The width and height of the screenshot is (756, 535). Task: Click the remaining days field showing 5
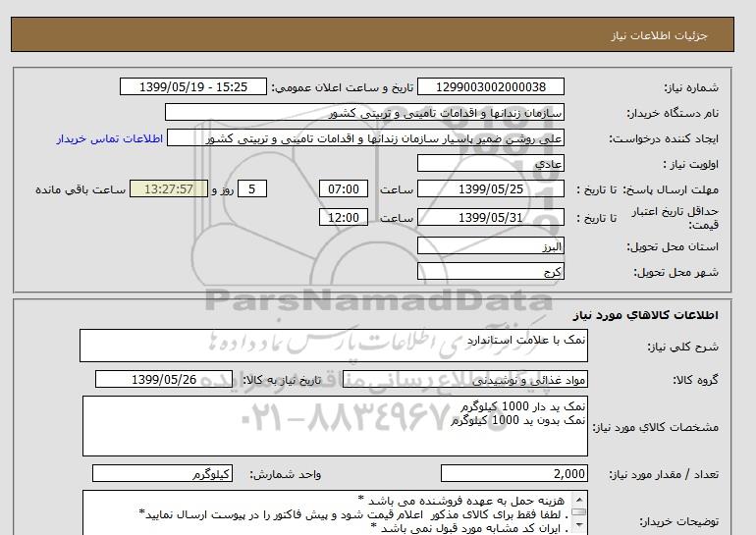[252, 188]
